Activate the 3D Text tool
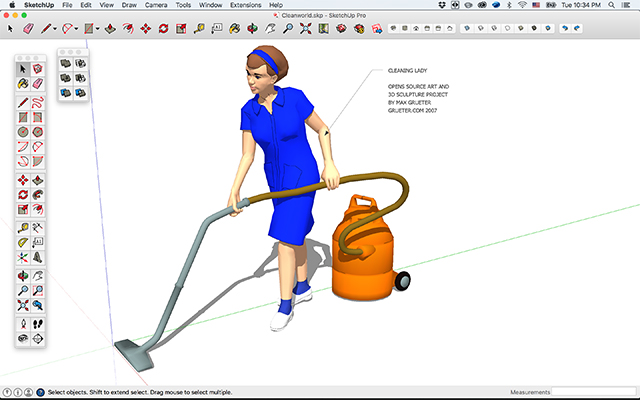Viewport: 640px width, 400px height. [38, 257]
